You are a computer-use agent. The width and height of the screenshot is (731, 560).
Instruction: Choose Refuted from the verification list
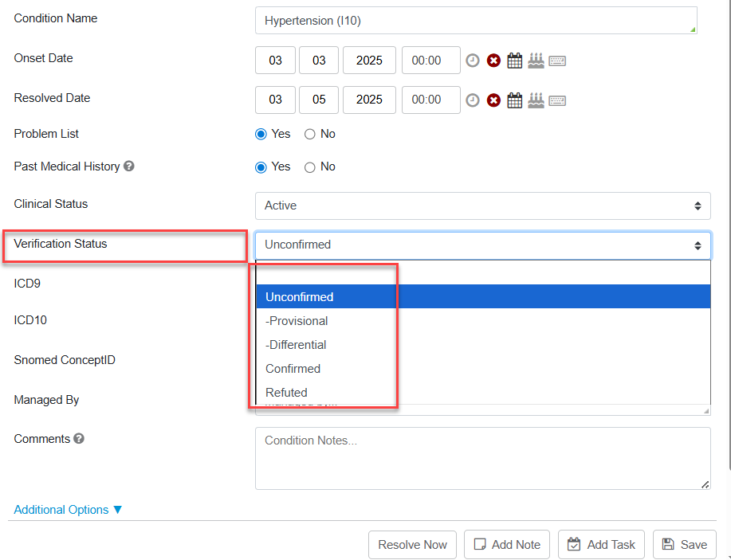[286, 393]
